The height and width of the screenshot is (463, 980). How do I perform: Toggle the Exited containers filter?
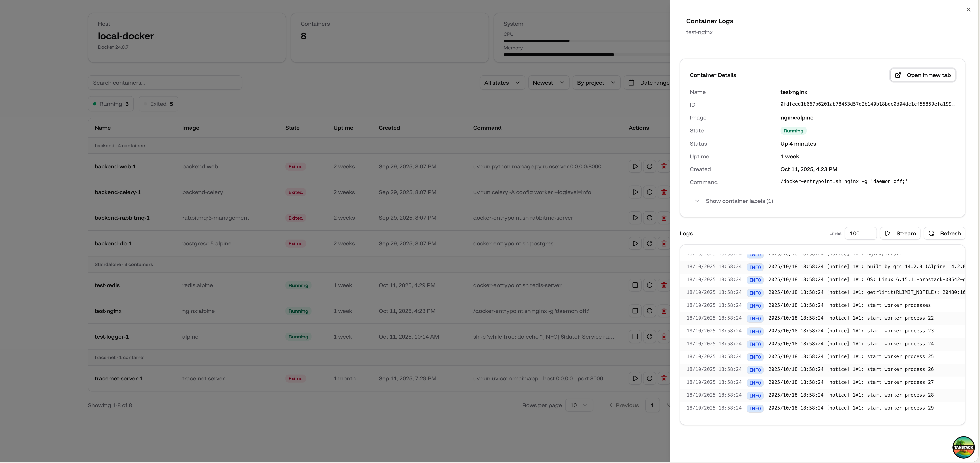158,103
